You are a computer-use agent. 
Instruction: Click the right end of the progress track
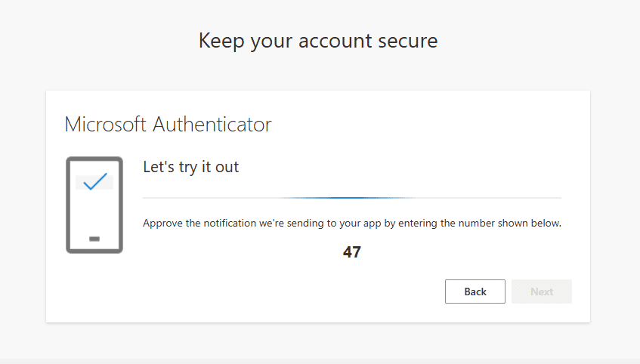tap(558, 198)
